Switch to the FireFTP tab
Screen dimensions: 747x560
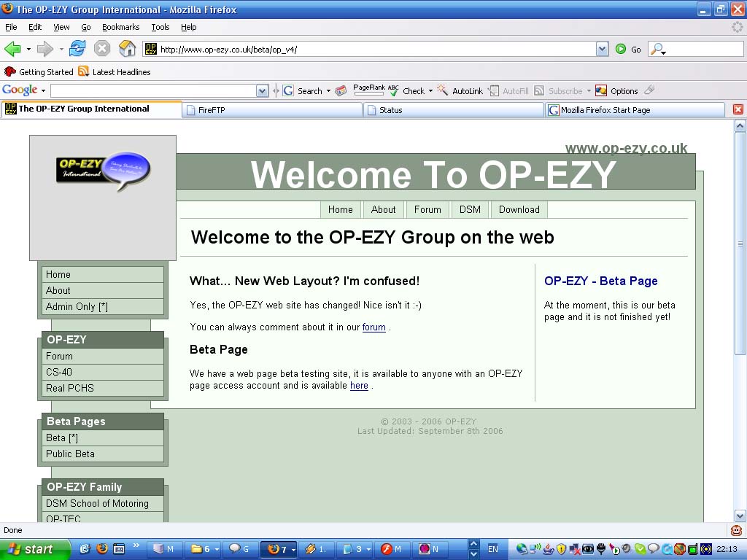272,110
